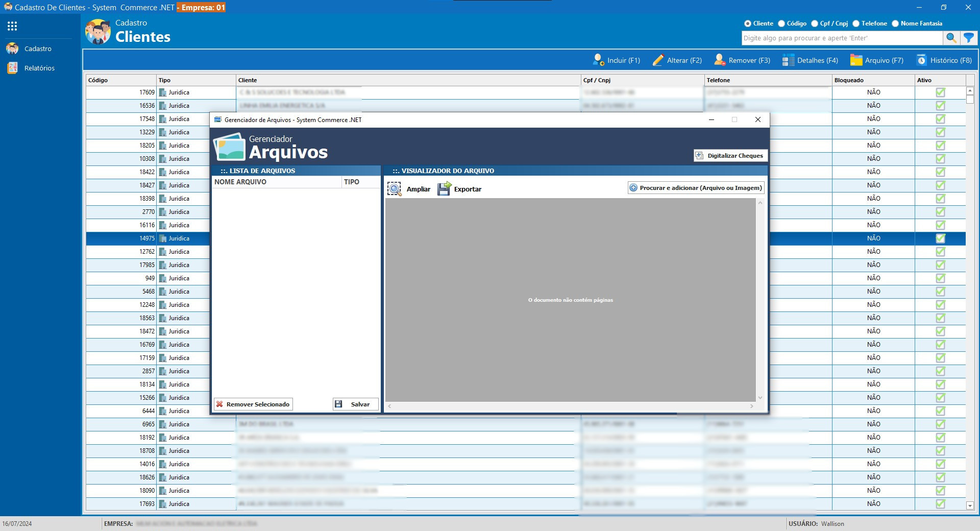Click the magnifier search icon
Image resolution: width=980 pixels, height=531 pixels.
951,38
